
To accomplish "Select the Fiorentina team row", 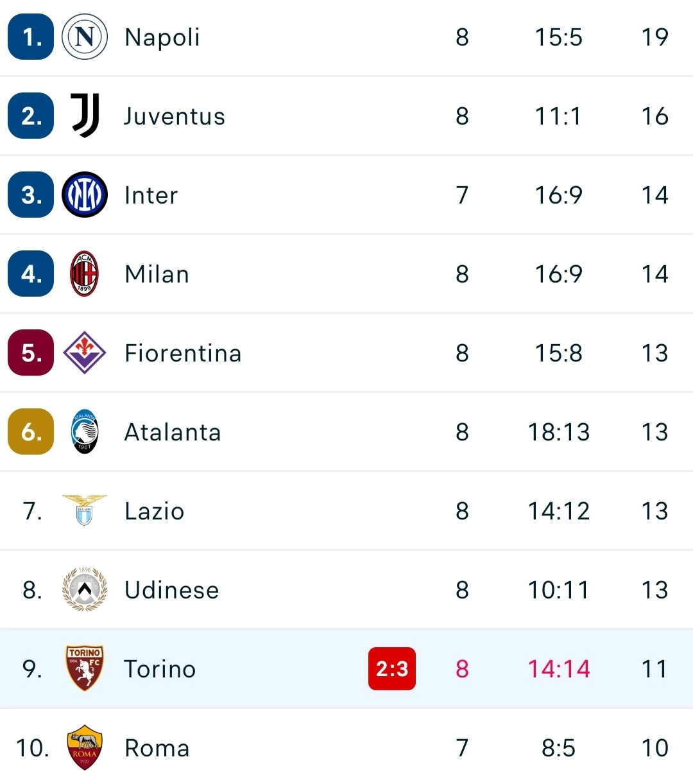I will tap(346, 353).
